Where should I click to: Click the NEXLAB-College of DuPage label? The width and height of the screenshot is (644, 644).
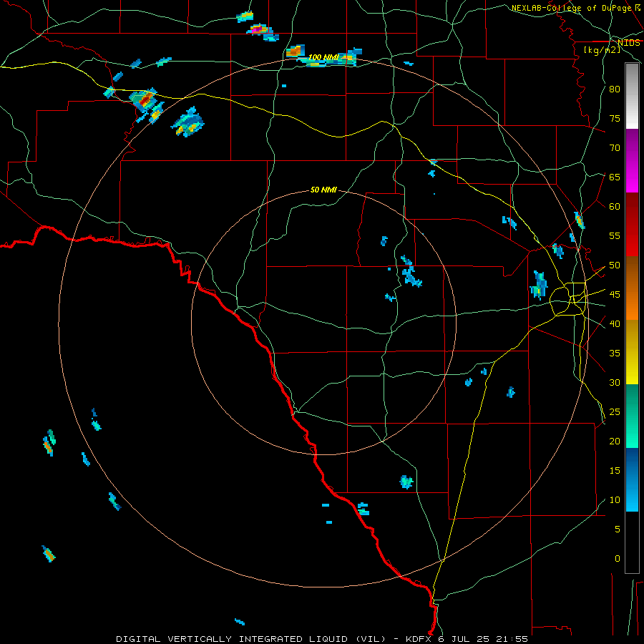coord(572,8)
